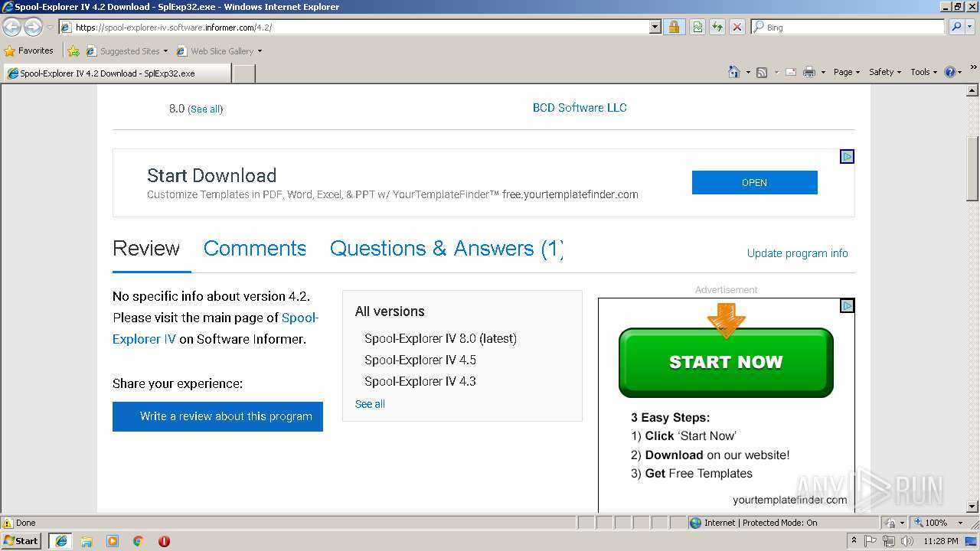Click the See all link next to 8.0
Screen dimensions: 980x551
coord(205,109)
